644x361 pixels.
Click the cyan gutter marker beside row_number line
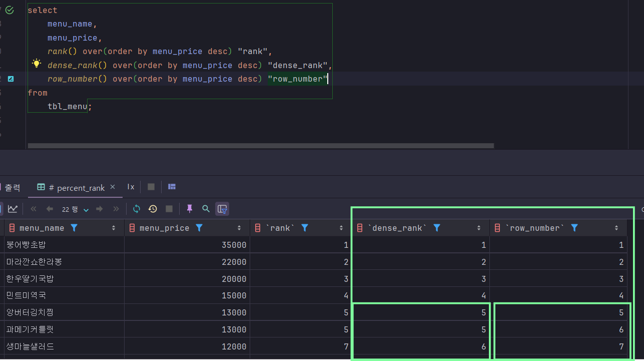(11, 79)
